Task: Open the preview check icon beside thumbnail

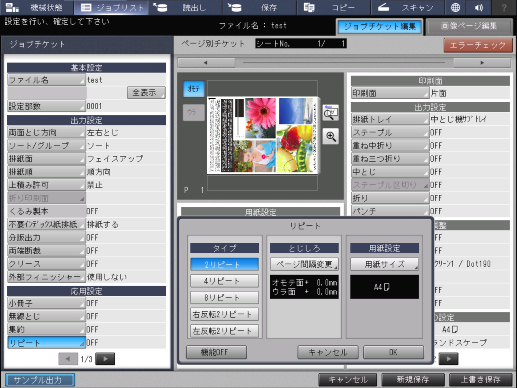Action: 331,113
